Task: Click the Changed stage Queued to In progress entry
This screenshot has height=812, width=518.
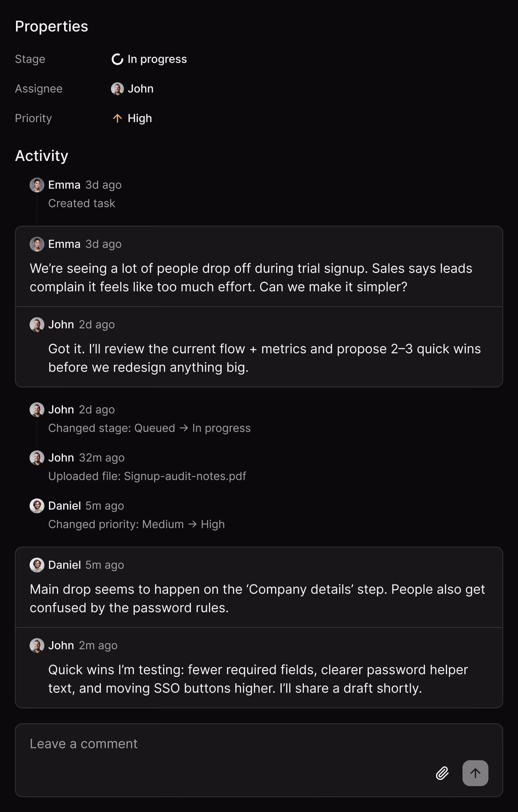Action: point(149,428)
